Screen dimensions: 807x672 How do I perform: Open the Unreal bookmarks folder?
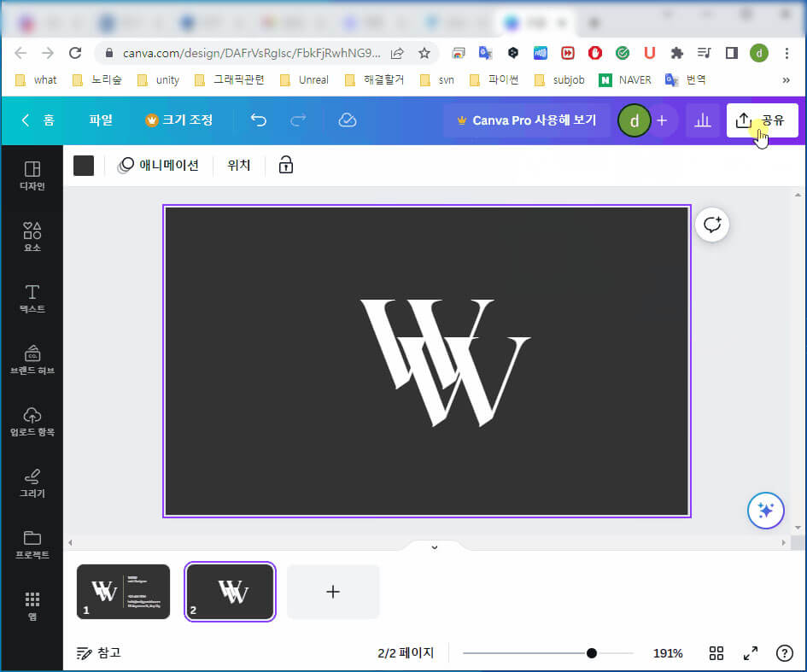[304, 79]
